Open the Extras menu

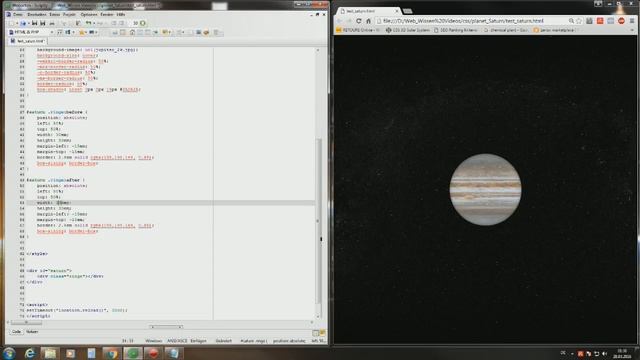click(x=54, y=14)
